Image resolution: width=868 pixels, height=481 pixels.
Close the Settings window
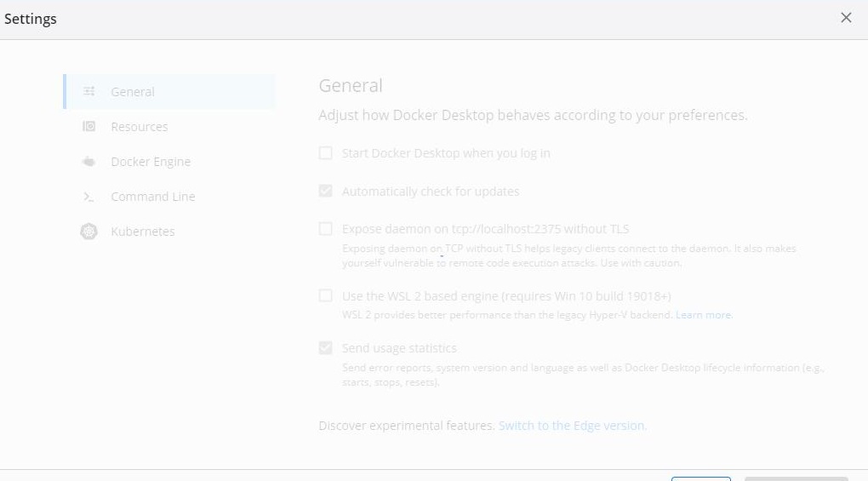(x=846, y=18)
